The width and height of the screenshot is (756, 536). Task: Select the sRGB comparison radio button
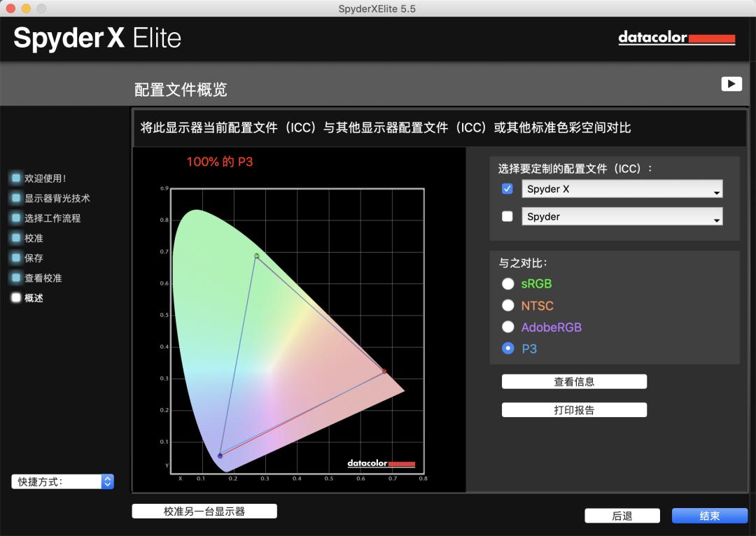click(507, 284)
